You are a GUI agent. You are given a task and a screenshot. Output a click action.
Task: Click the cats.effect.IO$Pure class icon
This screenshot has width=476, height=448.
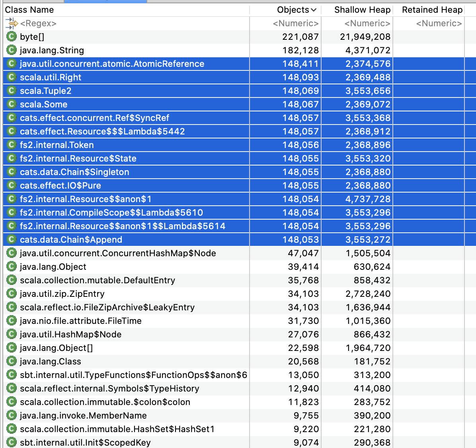pyautogui.click(x=12, y=185)
